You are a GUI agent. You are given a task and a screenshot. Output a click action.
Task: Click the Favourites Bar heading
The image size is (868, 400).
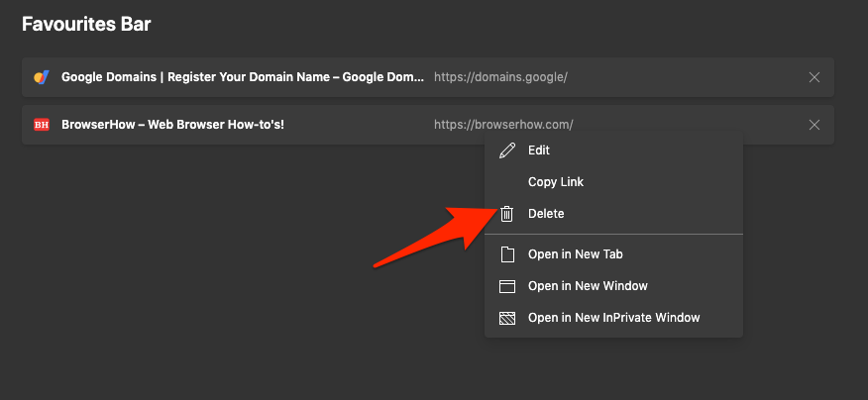pos(87,23)
